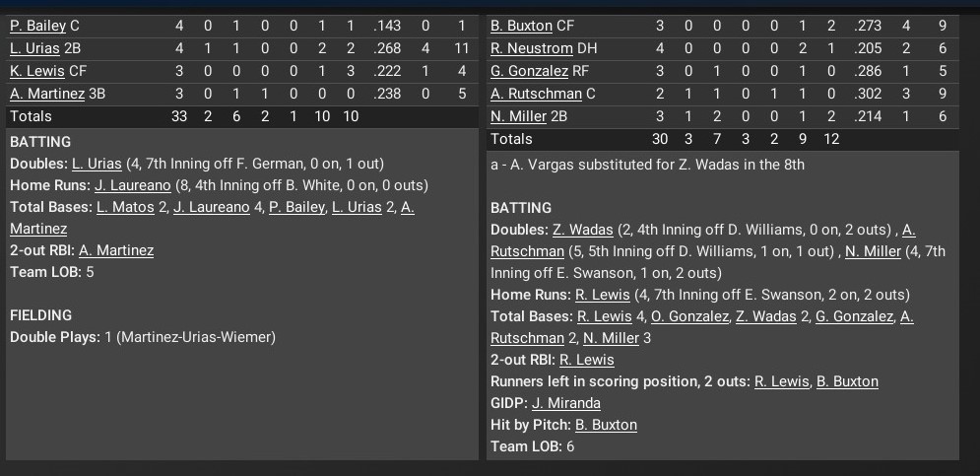Open Z. Wadas link under Doubles
Screen dimensions: 980x476
point(582,230)
